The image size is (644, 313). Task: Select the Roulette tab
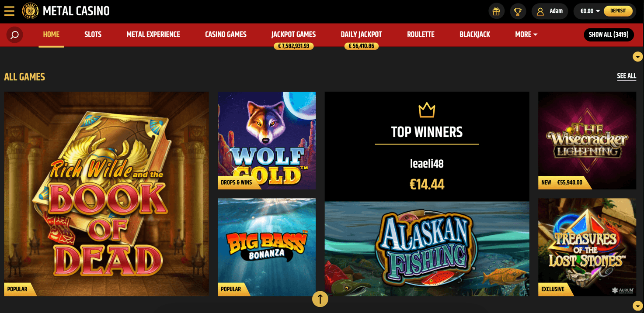(421, 34)
